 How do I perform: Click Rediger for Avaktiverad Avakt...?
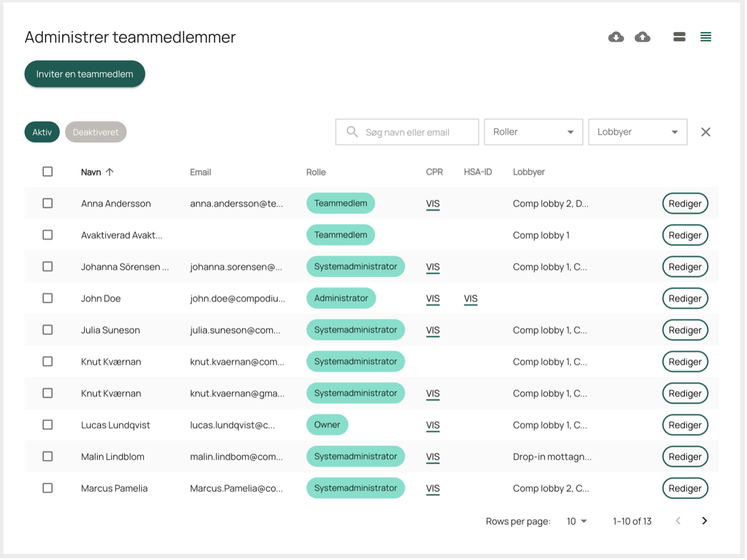[685, 235]
